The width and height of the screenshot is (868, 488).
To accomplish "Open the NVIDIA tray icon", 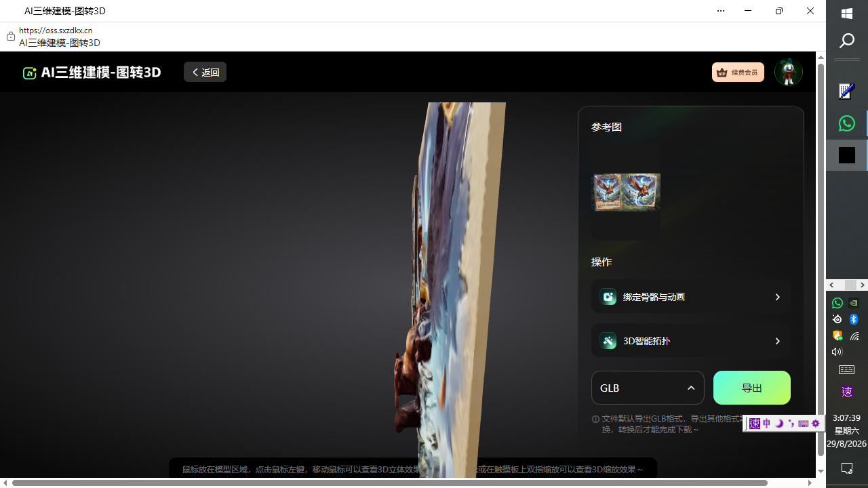I will 854,303.
